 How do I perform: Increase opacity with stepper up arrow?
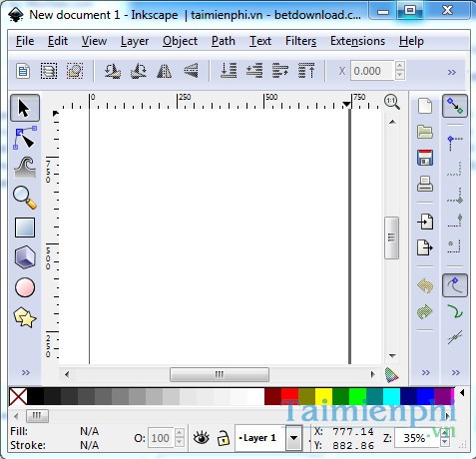click(x=180, y=433)
